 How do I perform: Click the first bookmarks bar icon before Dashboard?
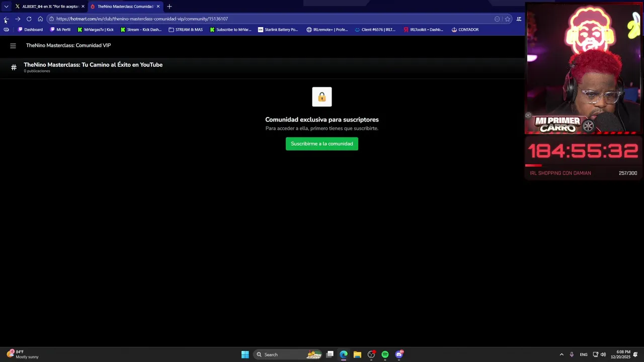(6, 30)
